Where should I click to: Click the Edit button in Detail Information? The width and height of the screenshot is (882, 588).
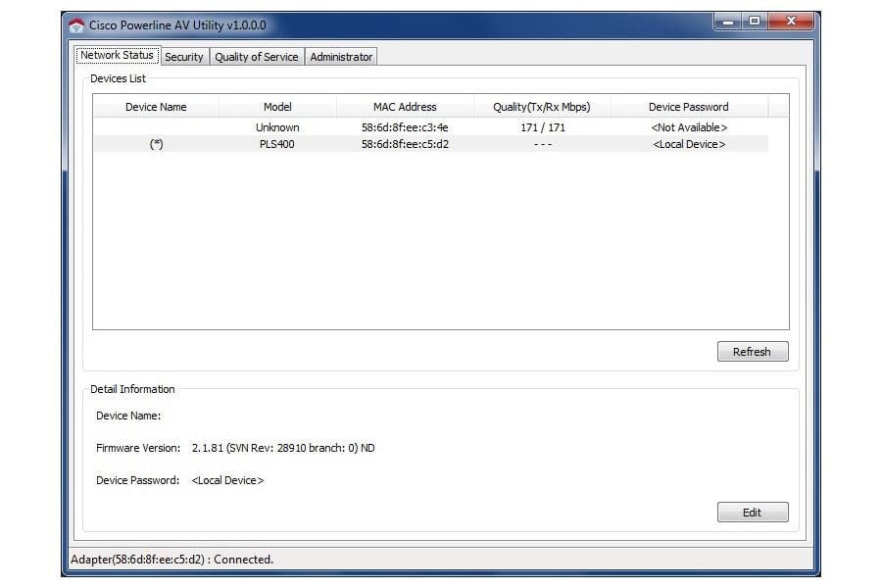click(753, 512)
